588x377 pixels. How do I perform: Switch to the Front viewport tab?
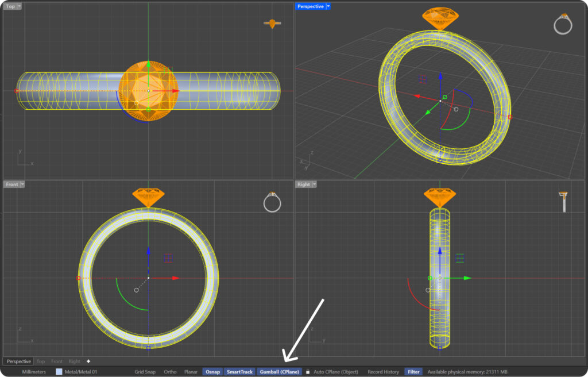57,361
